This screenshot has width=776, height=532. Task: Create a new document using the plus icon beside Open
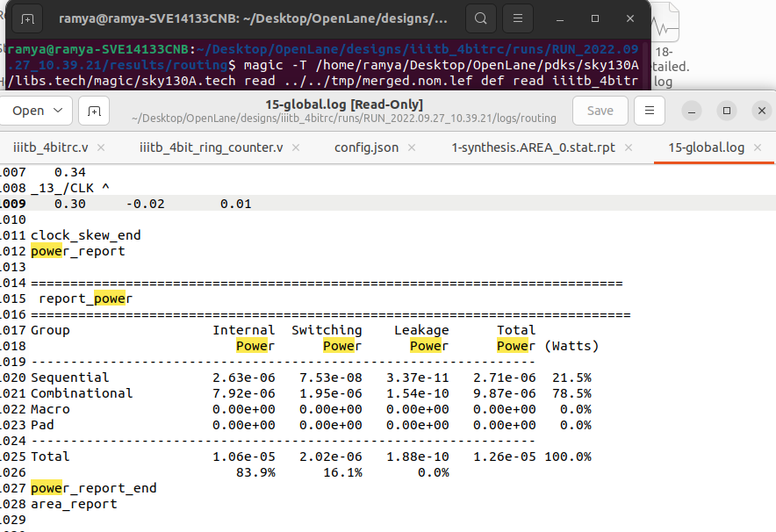[x=93, y=111]
